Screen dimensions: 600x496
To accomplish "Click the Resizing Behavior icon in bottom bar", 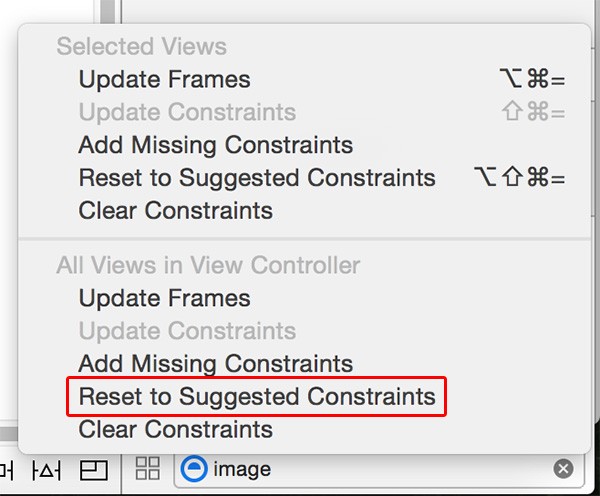I will (94, 470).
